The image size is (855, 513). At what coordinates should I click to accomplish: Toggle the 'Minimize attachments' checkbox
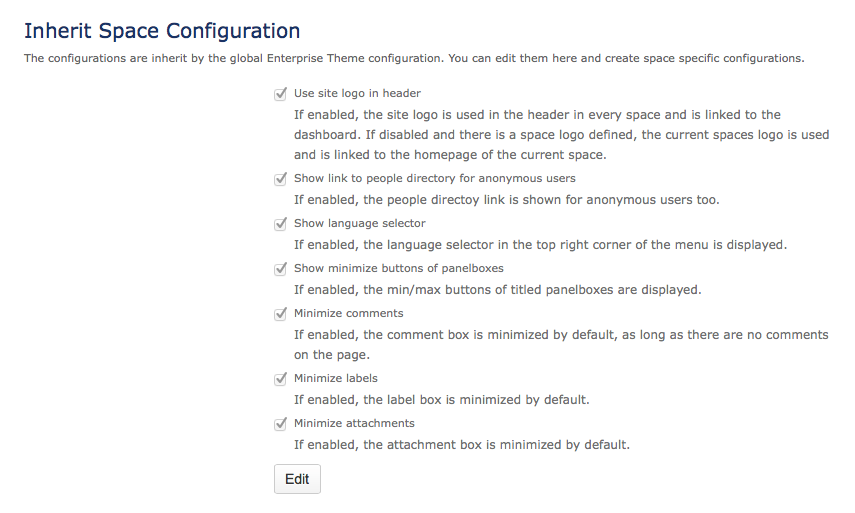[281, 424]
